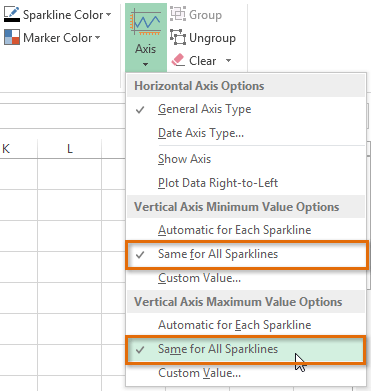Toggle Plot Data Right-to-Left
The image size is (371, 391).
click(x=246, y=183)
